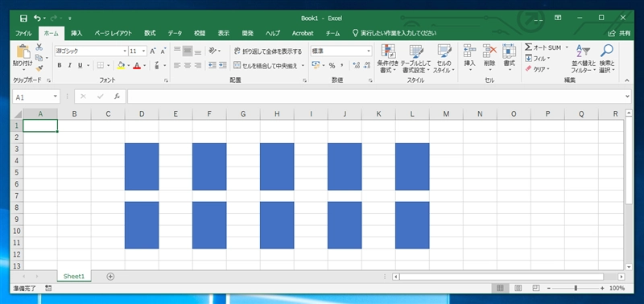
Task: Click the Insert Function fx icon
Action: (117, 97)
